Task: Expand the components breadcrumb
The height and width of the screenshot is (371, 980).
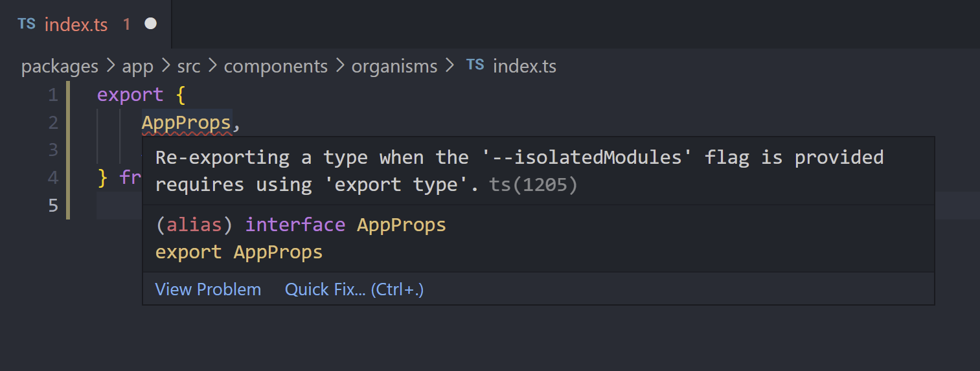Action: pyautogui.click(x=276, y=66)
